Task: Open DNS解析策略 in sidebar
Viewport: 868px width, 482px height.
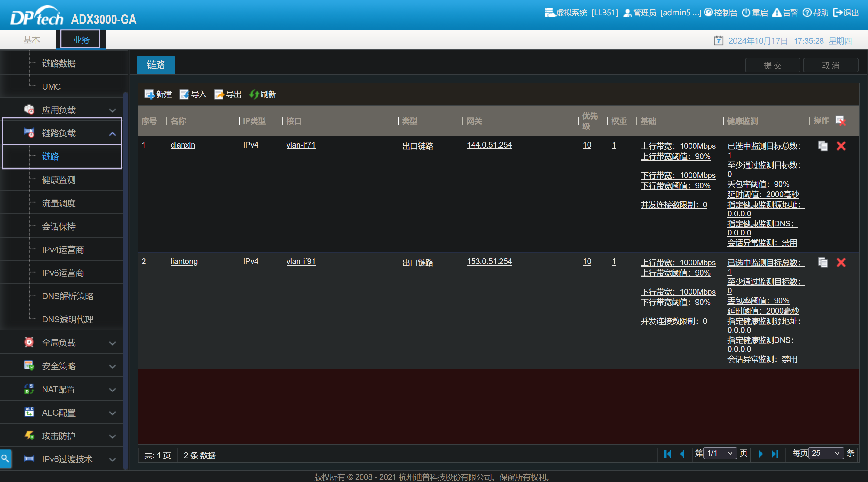Action: click(67, 296)
